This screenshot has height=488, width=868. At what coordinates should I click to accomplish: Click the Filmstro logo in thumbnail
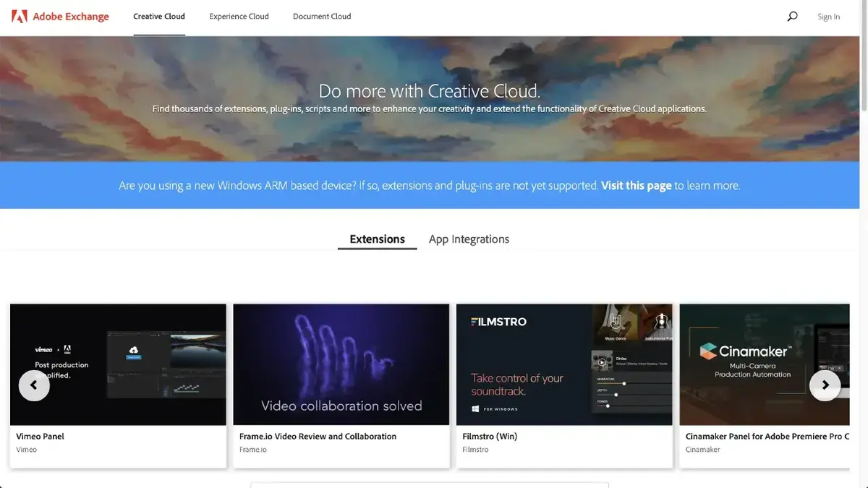(499, 322)
